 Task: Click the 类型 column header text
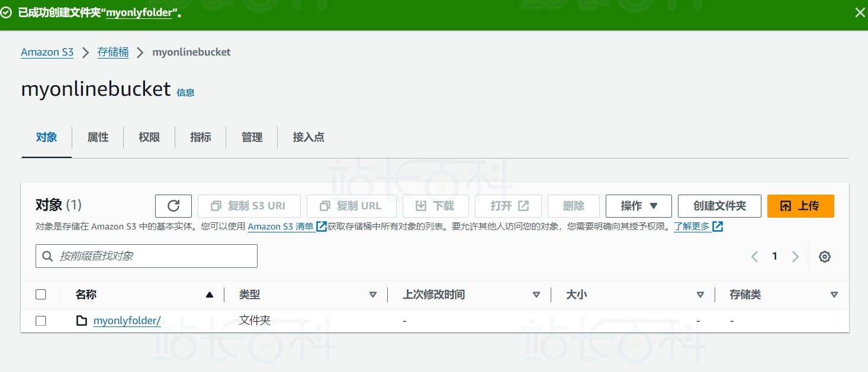[250, 295]
